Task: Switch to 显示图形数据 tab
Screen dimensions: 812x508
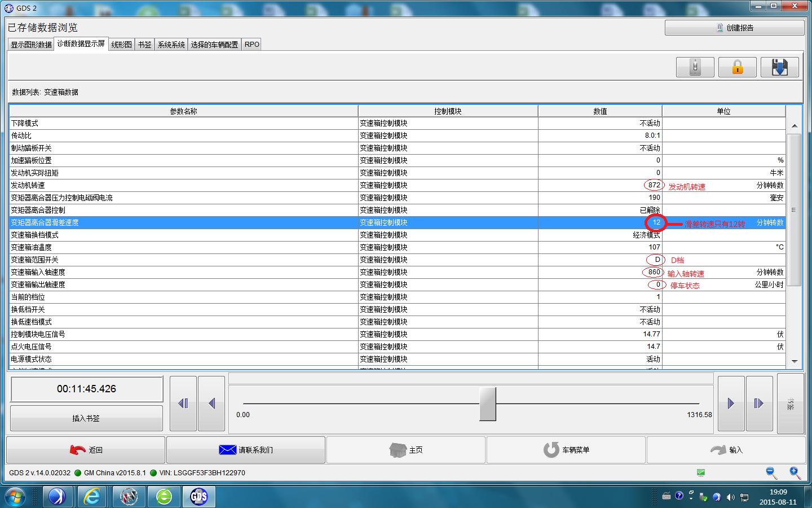Action: (x=31, y=45)
